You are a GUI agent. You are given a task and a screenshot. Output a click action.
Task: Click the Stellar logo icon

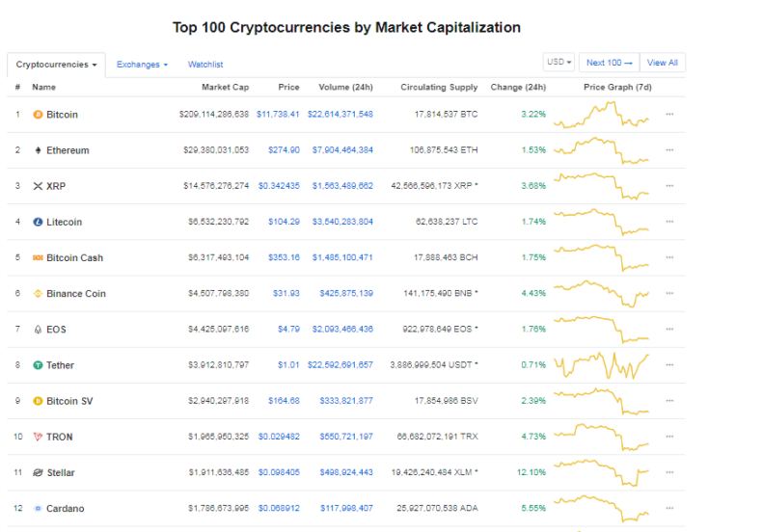pos(38,472)
